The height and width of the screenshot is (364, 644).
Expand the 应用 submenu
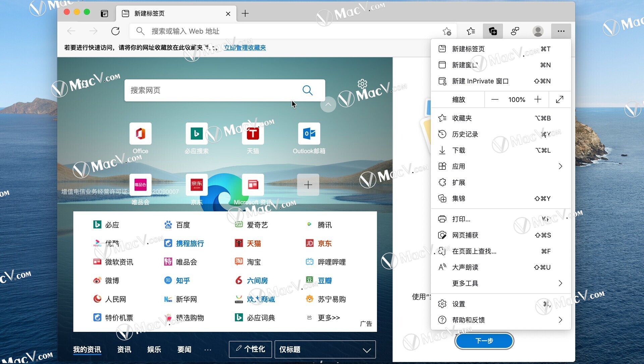coord(501,166)
